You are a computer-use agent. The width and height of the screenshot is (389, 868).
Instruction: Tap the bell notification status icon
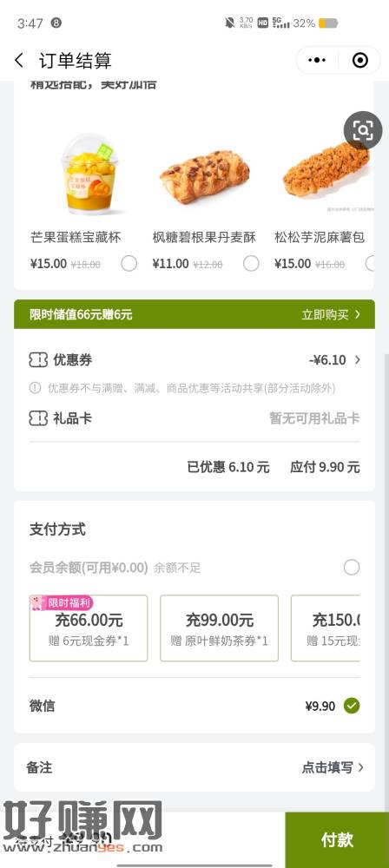(229, 23)
